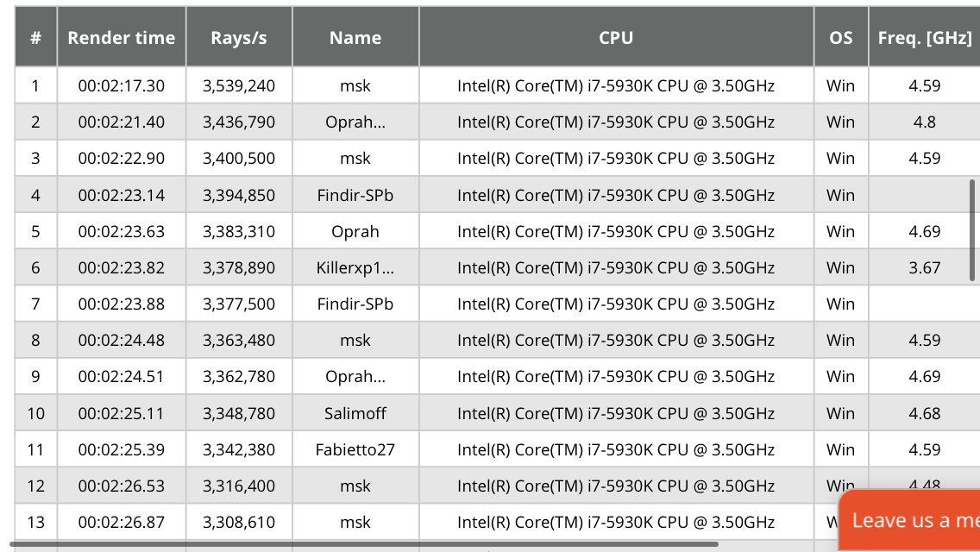The height and width of the screenshot is (552, 980).
Task: Sort by Rays/s column header
Action: coord(239,38)
